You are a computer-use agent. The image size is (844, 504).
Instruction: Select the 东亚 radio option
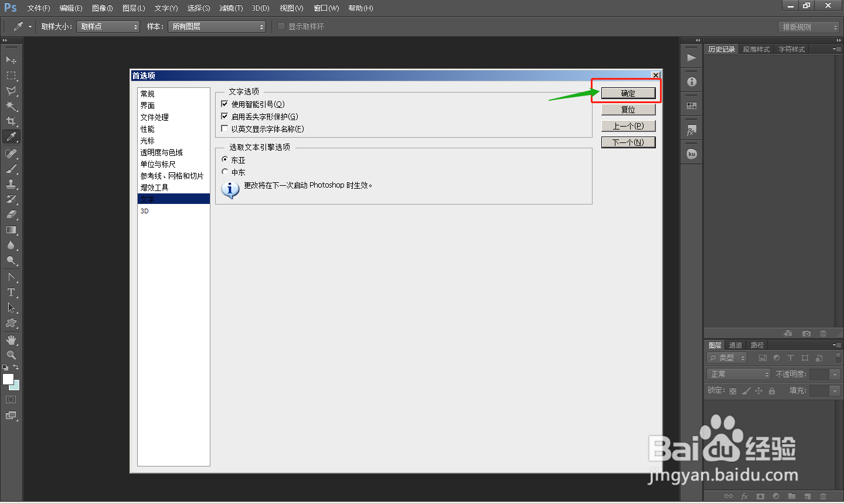[224, 159]
